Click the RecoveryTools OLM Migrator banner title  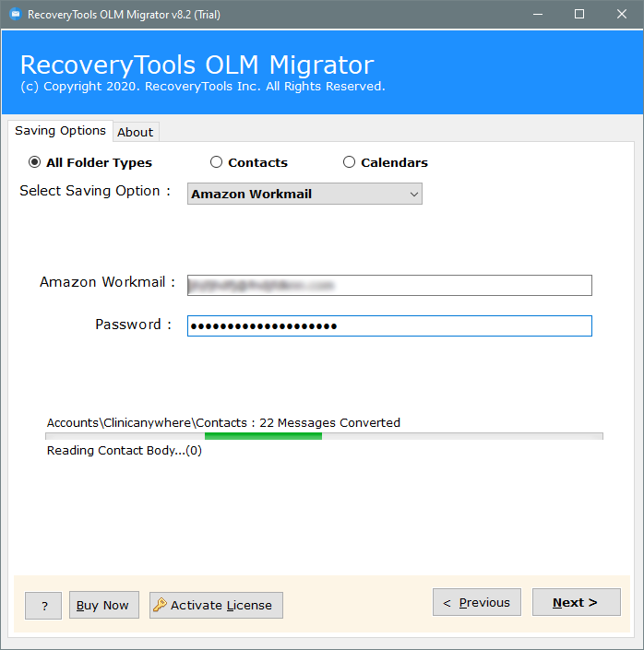point(197,65)
